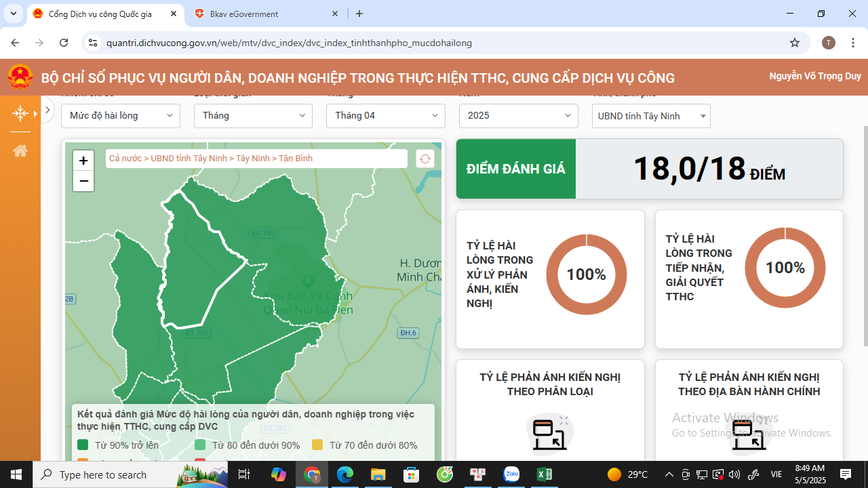Open Cốc Cốc browser from taskbar
Screen dimensions: 868x488
(445, 474)
